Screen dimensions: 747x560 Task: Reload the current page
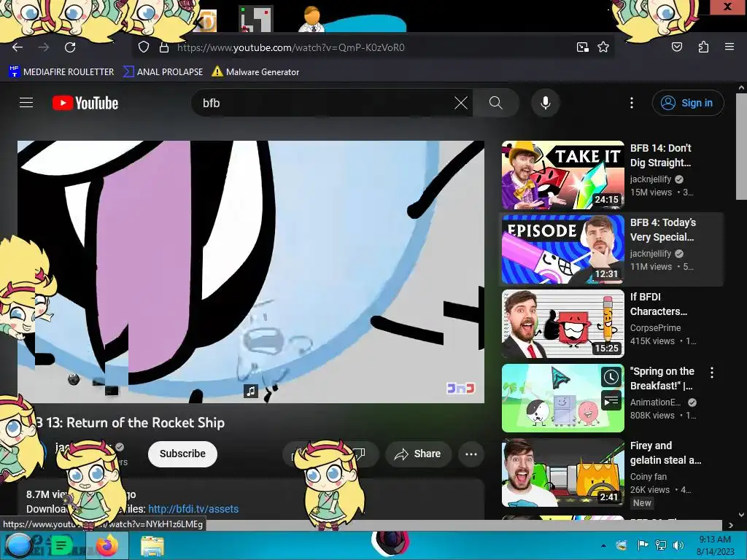click(70, 47)
